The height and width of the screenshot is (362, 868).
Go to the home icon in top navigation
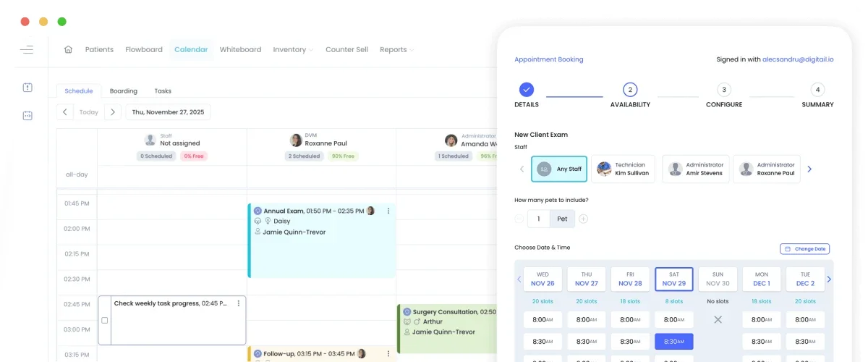(68, 50)
